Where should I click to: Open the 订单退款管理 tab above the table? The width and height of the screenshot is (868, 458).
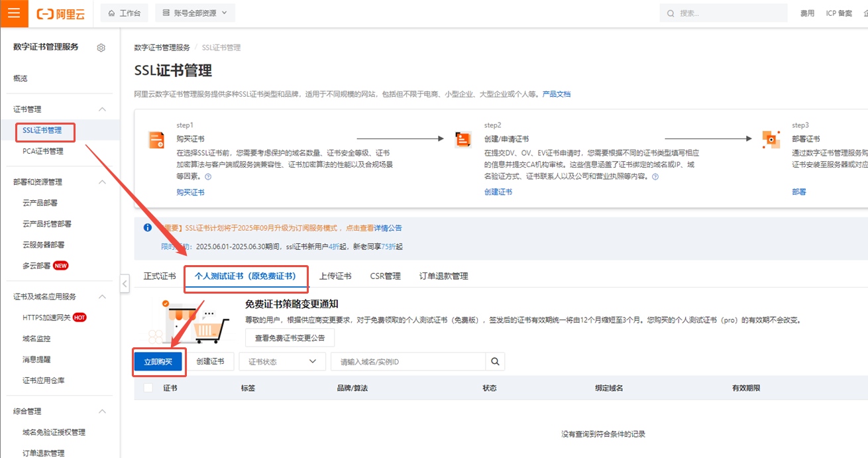tap(444, 276)
